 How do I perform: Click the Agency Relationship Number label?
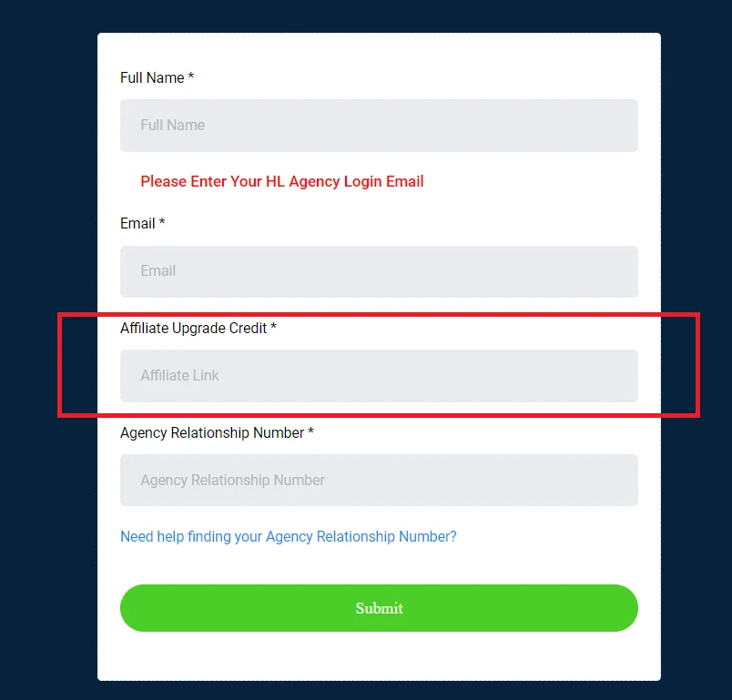coord(212,432)
